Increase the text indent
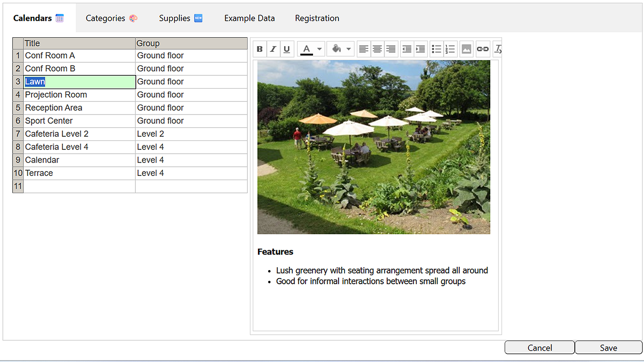 420,49
